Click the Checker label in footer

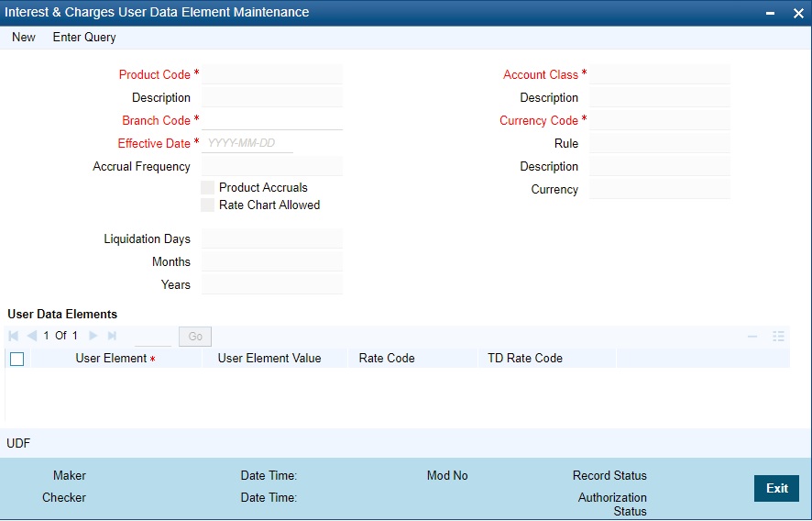click(x=64, y=498)
